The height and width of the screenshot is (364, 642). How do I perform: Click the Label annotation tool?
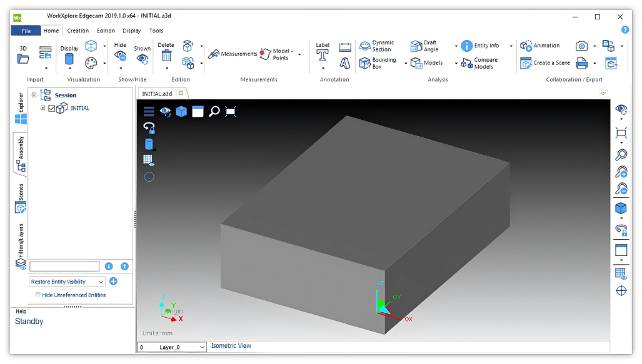(x=322, y=52)
